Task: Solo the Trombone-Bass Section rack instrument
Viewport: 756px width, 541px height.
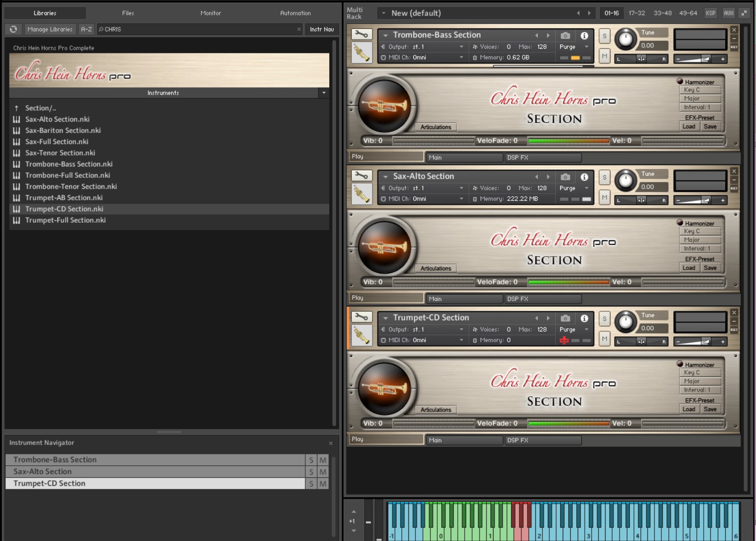Action: tap(605, 36)
